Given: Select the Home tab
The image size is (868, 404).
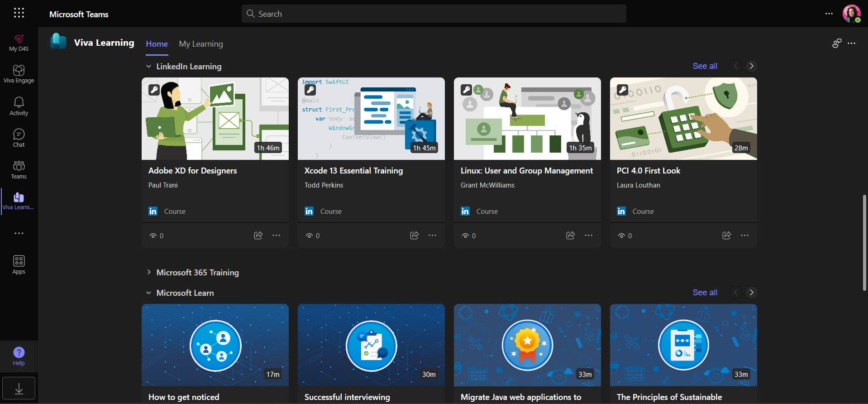Looking at the screenshot, I should click(157, 44).
